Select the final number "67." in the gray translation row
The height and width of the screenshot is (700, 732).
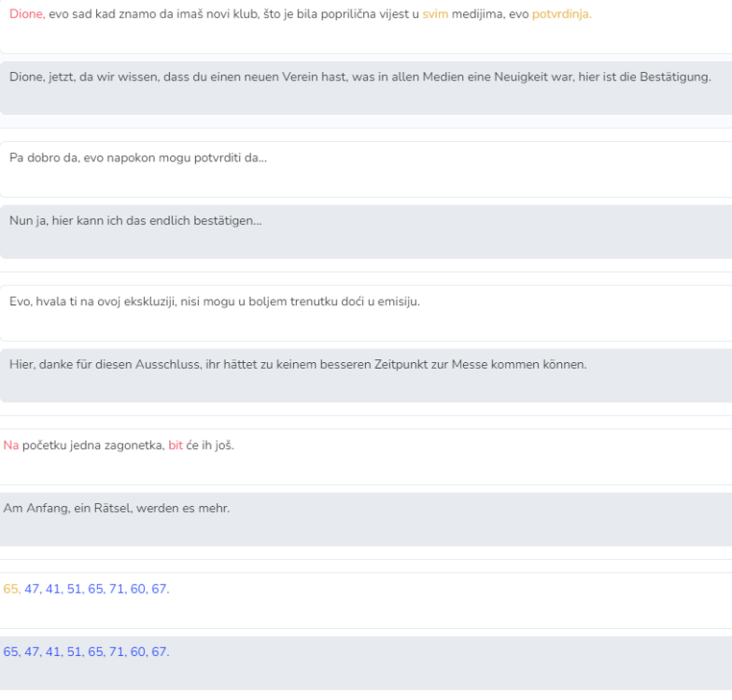(x=161, y=651)
